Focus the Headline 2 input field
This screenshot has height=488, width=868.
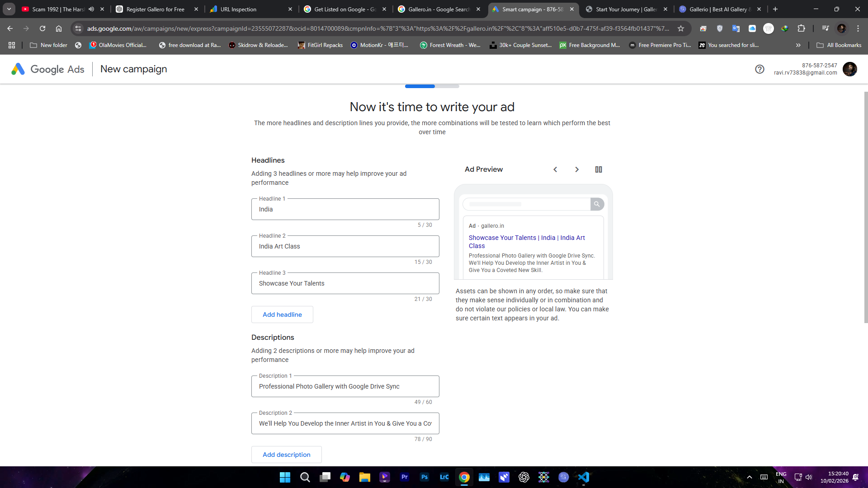coord(345,246)
